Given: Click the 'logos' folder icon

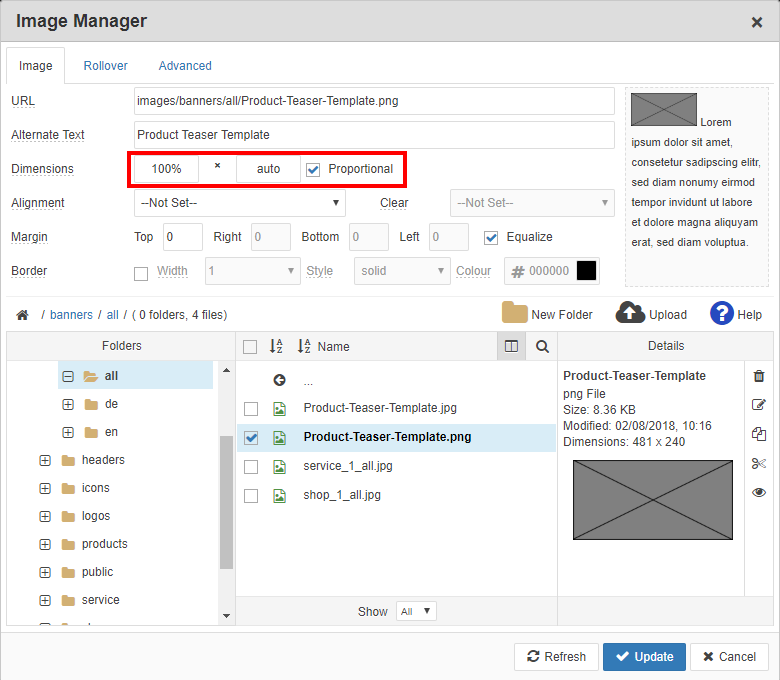Looking at the screenshot, I should [x=68, y=516].
